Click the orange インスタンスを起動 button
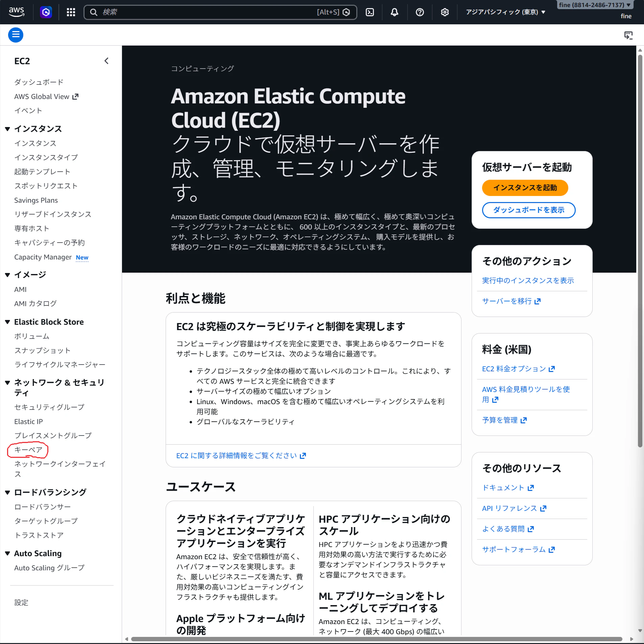644x644 pixels. 525,188
